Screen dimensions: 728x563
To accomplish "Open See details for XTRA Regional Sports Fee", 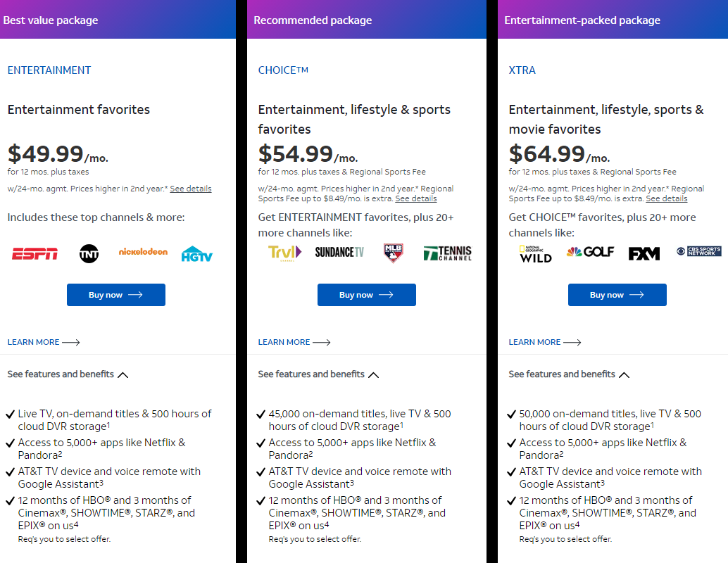I will (x=666, y=198).
